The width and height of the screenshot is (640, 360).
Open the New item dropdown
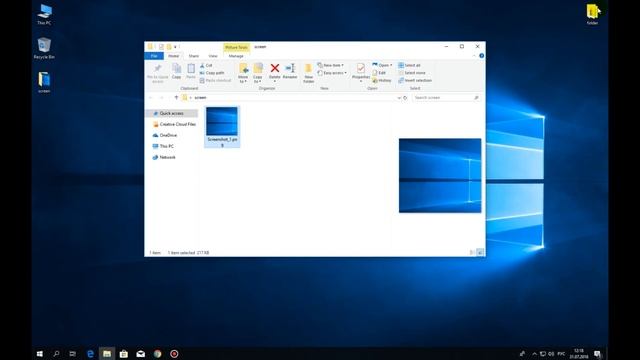(331, 65)
